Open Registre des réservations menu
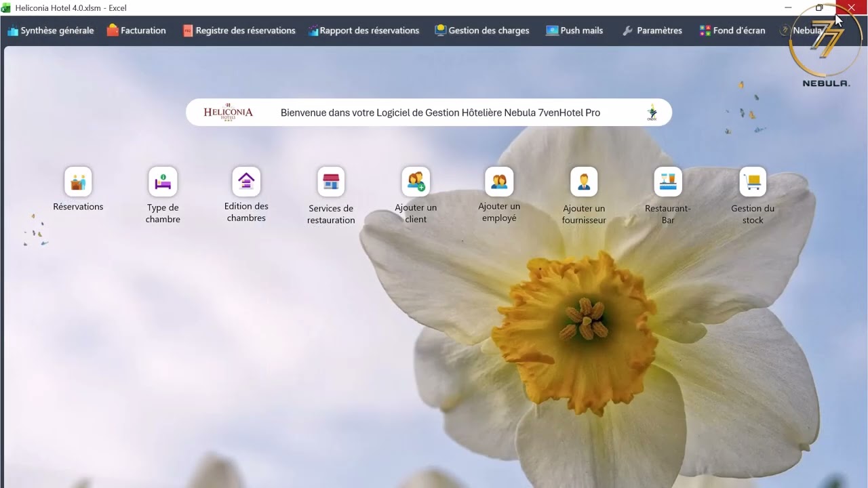 pos(239,30)
